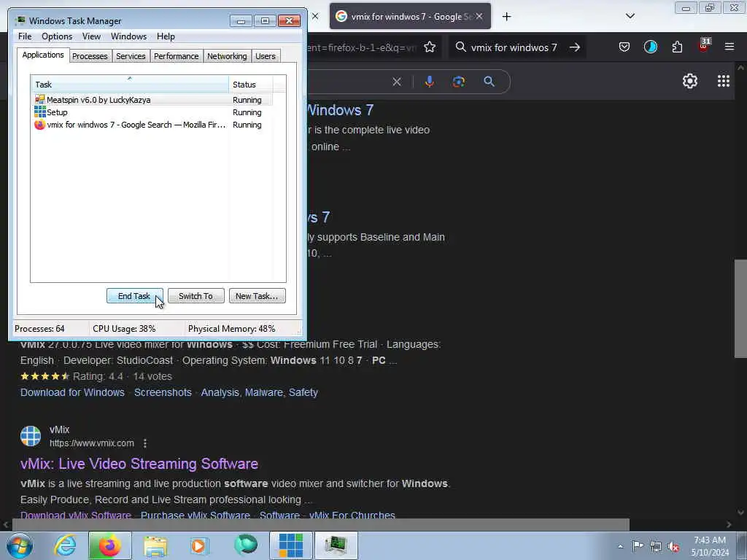Click the Meatspin task icon in list

[40, 99]
